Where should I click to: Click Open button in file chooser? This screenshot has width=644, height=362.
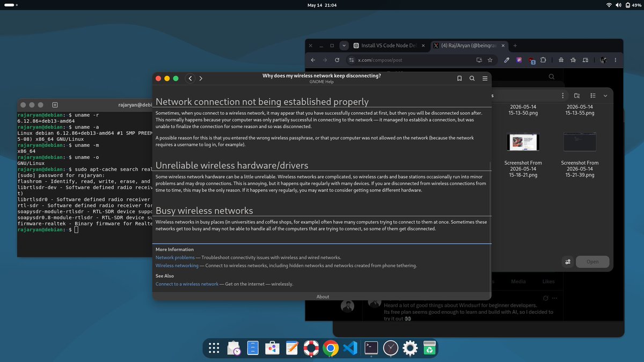592,262
